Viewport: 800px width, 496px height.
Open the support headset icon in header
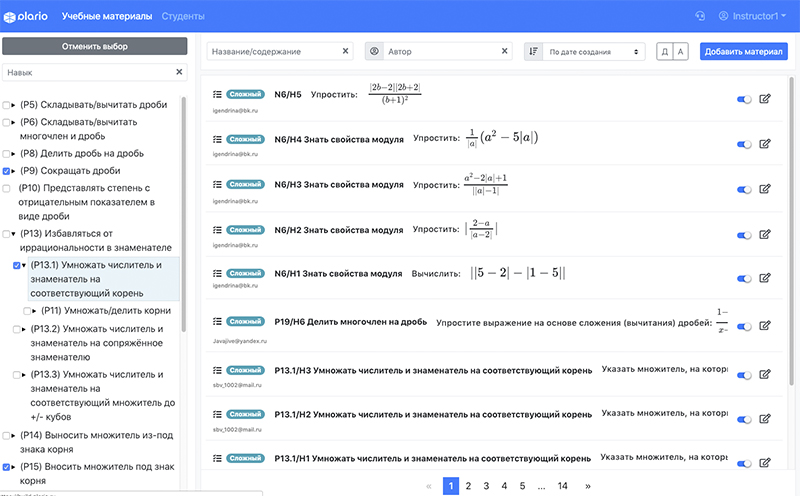click(700, 16)
